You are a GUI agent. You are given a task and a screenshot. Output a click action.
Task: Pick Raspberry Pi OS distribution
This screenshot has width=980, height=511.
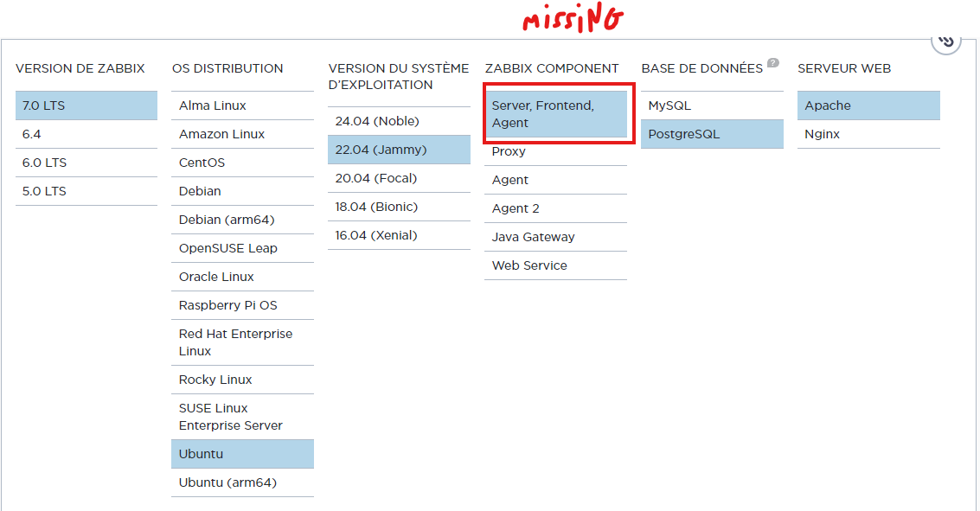[242, 305]
